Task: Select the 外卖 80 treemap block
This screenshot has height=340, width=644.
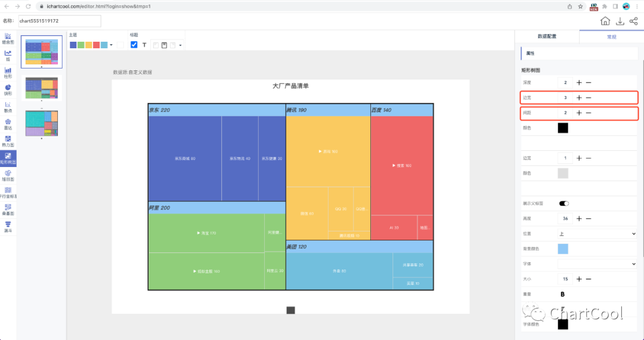Action: [339, 271]
